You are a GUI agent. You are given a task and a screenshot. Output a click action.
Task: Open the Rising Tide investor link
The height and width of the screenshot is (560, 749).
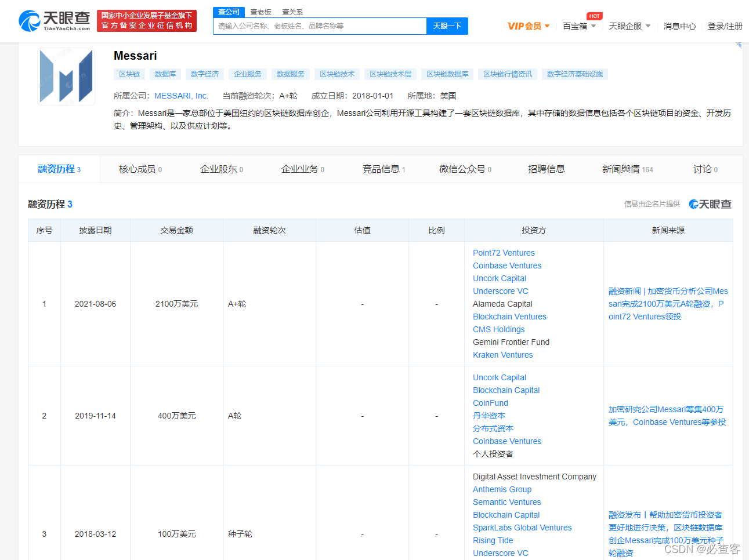click(493, 540)
